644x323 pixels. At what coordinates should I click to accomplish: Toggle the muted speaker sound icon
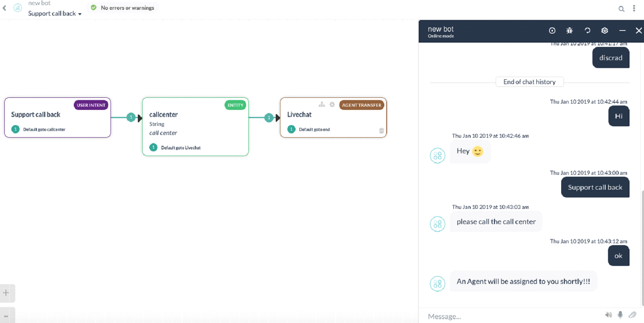[608, 315]
